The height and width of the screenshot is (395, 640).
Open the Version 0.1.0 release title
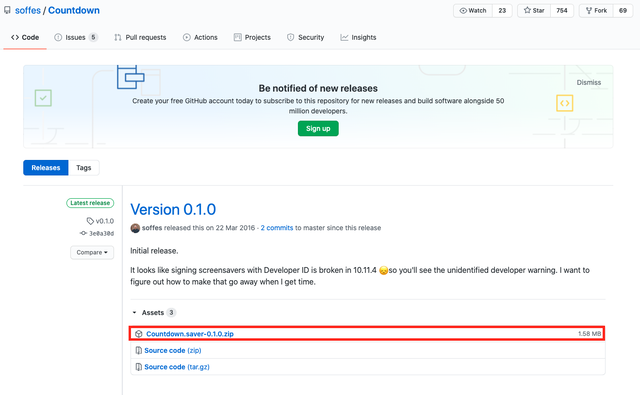tap(173, 209)
